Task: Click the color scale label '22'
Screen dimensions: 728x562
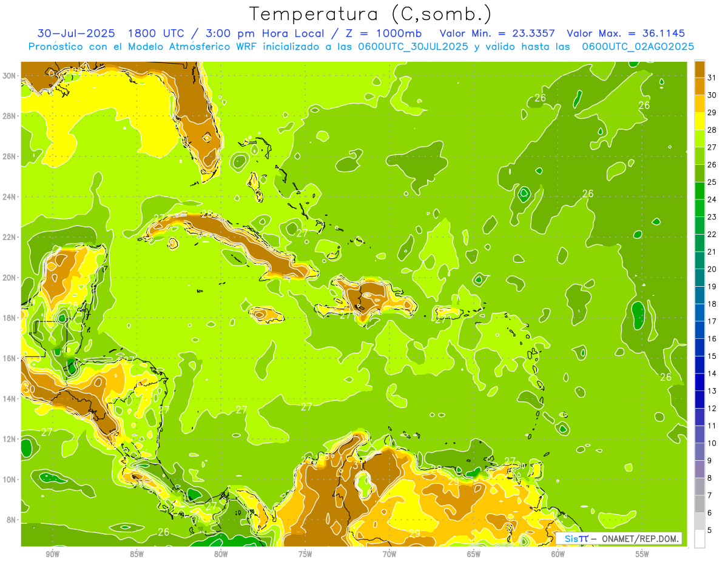Action: click(x=712, y=235)
